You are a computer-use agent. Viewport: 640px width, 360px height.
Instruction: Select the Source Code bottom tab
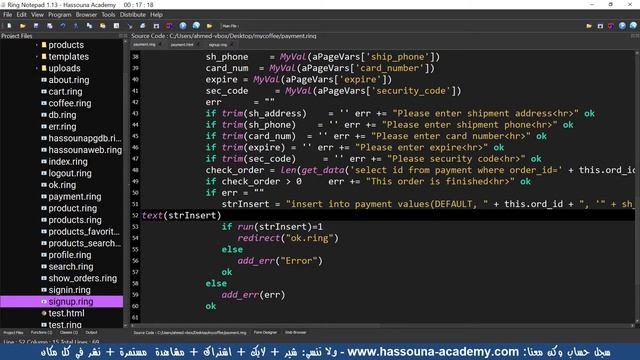[190, 333]
